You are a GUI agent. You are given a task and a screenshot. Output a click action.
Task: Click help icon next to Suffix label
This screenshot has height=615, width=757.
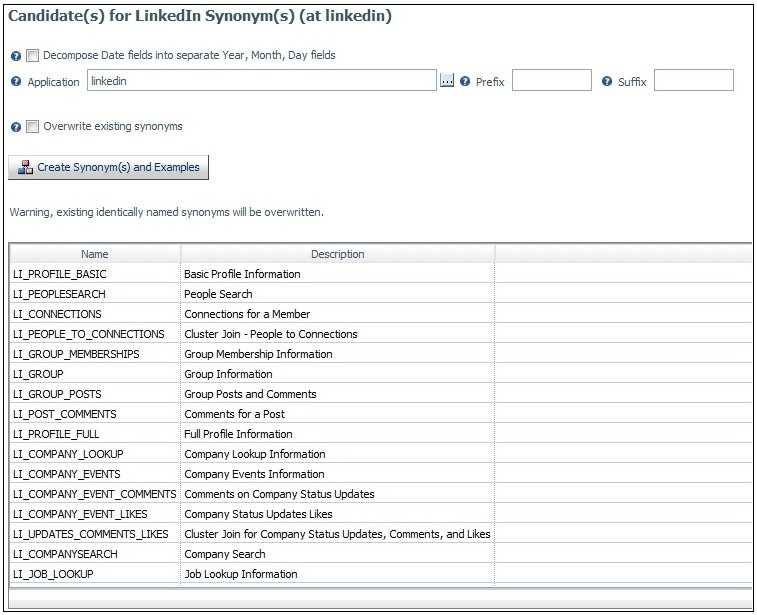(x=607, y=82)
